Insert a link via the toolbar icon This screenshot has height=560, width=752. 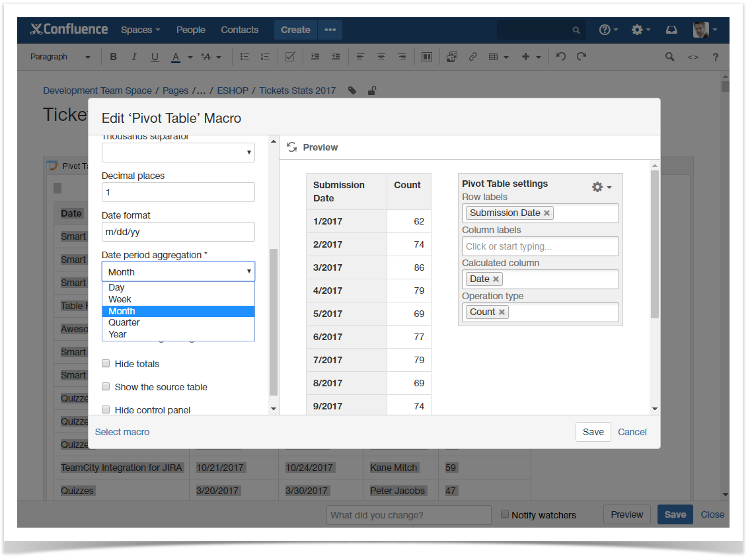point(472,57)
